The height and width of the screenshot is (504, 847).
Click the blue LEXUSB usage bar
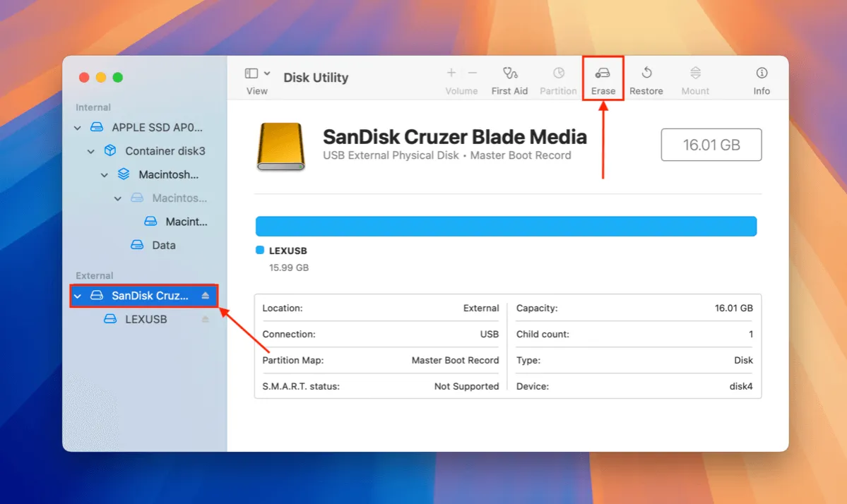[506, 226]
